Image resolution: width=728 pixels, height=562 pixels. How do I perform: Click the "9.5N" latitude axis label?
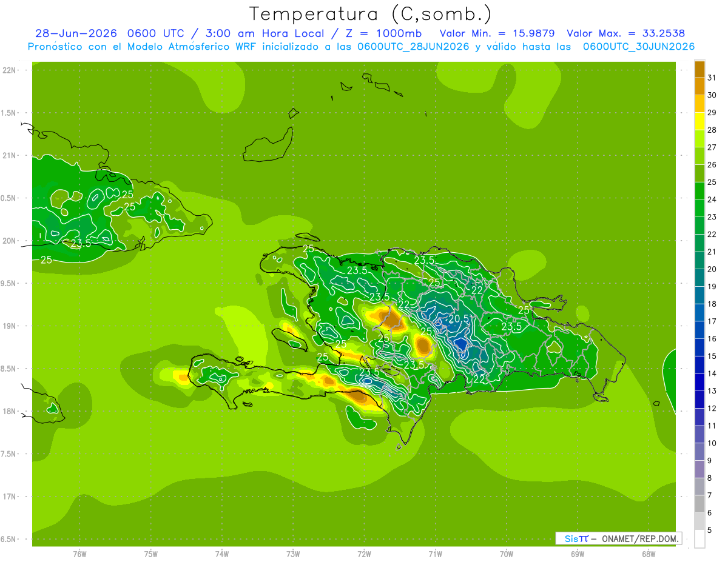click(9, 283)
